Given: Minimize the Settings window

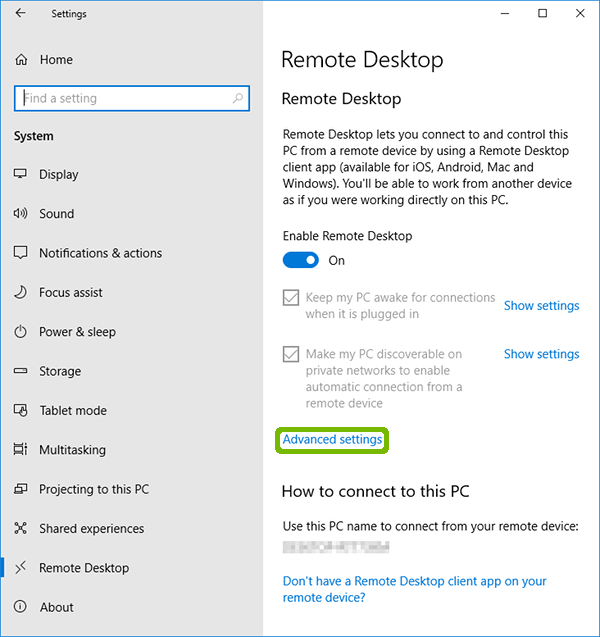Looking at the screenshot, I should [505, 13].
